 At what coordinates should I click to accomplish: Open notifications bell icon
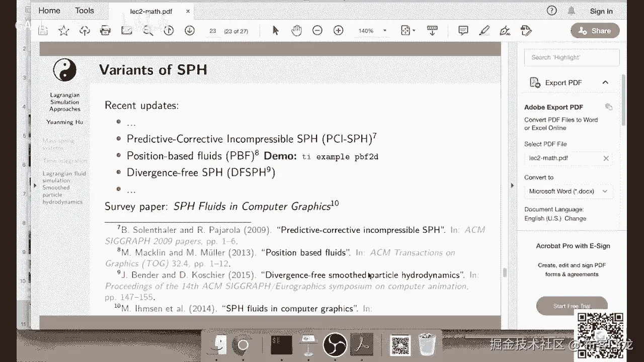(572, 11)
